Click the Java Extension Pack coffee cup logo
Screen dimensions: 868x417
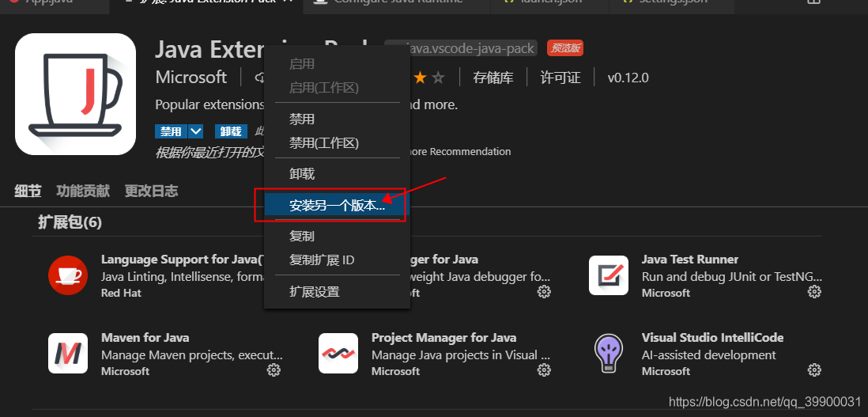pos(75,94)
